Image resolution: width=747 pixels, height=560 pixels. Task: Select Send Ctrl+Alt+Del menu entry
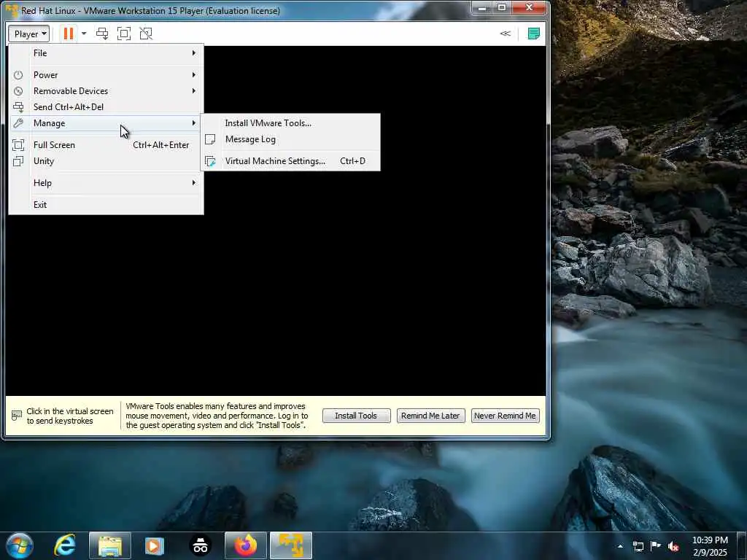tap(107, 107)
